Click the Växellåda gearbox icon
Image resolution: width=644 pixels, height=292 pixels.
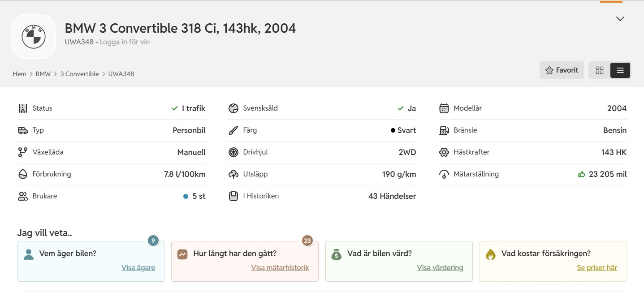point(23,152)
